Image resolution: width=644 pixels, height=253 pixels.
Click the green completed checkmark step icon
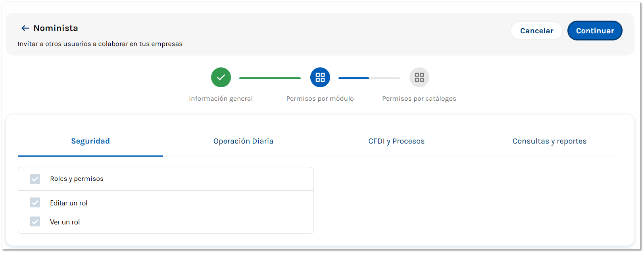tap(221, 77)
